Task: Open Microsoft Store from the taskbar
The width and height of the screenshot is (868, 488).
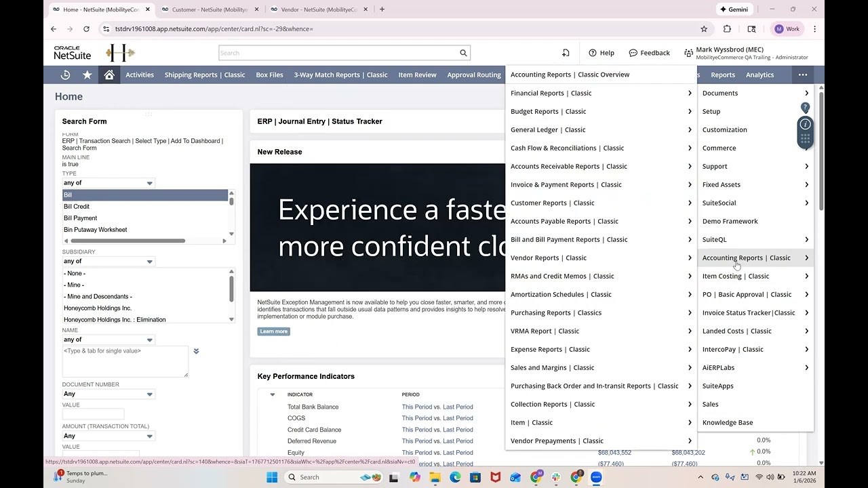Action: pos(475,477)
